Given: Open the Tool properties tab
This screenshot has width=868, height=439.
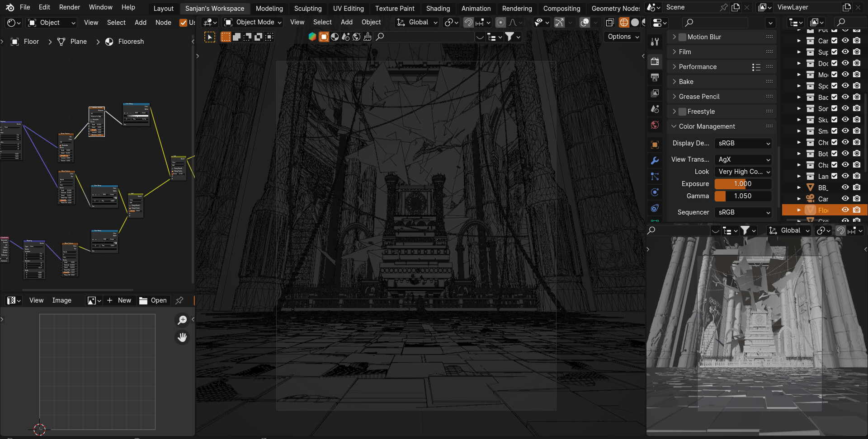Looking at the screenshot, I should pos(655,42).
